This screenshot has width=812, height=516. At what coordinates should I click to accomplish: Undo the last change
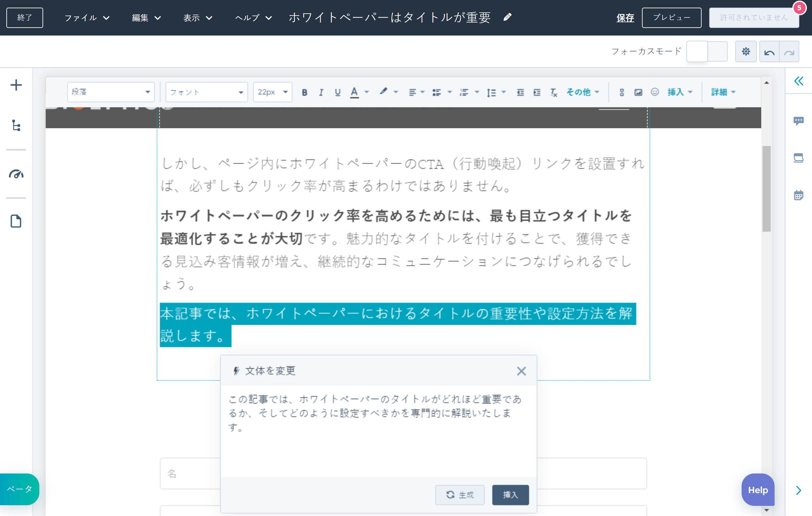(769, 52)
